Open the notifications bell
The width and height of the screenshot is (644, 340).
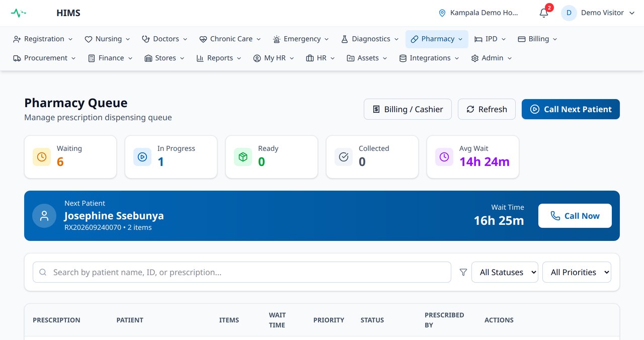click(544, 13)
